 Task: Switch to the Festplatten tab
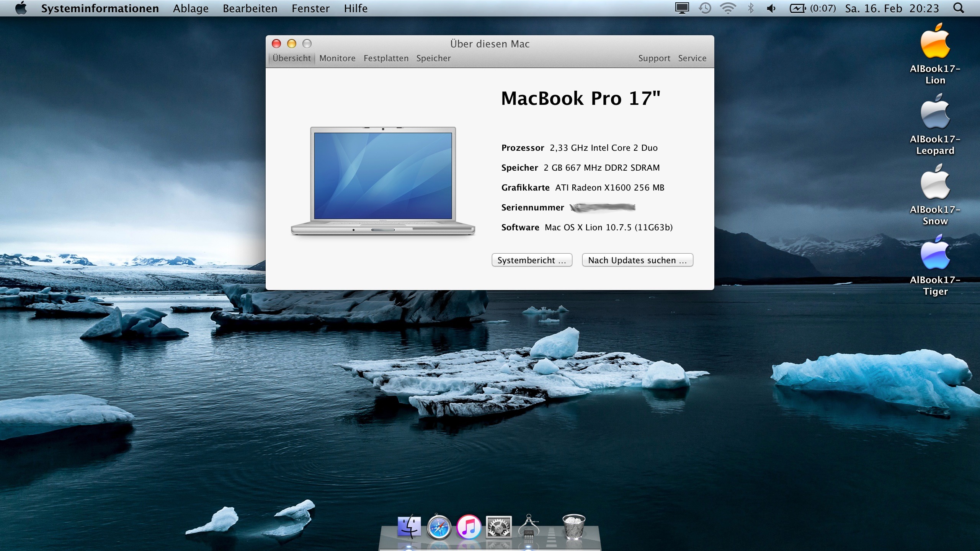pos(386,58)
